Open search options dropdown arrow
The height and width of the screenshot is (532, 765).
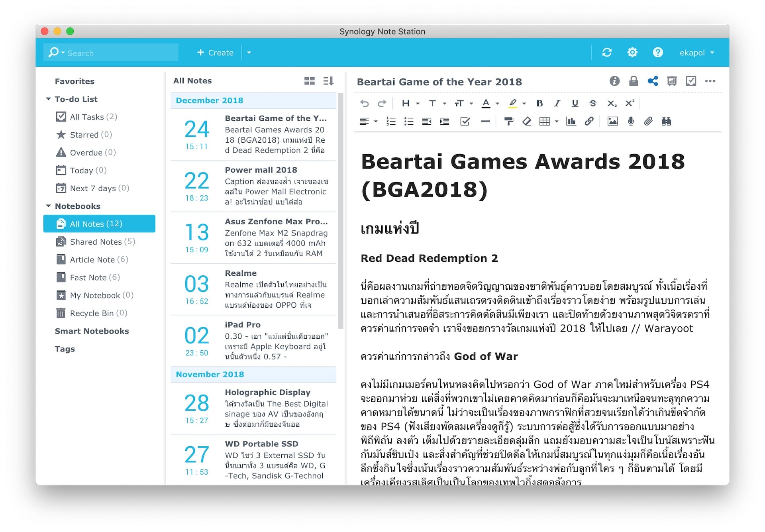pyautogui.click(x=63, y=53)
